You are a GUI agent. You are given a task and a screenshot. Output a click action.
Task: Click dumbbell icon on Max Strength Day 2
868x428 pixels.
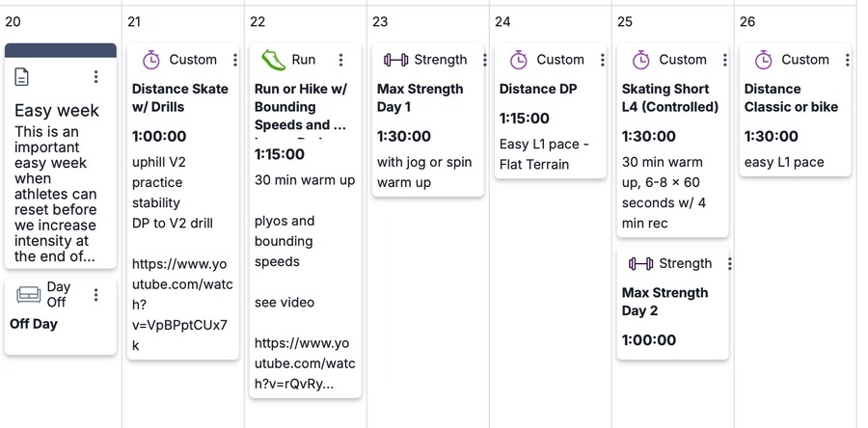(x=640, y=264)
